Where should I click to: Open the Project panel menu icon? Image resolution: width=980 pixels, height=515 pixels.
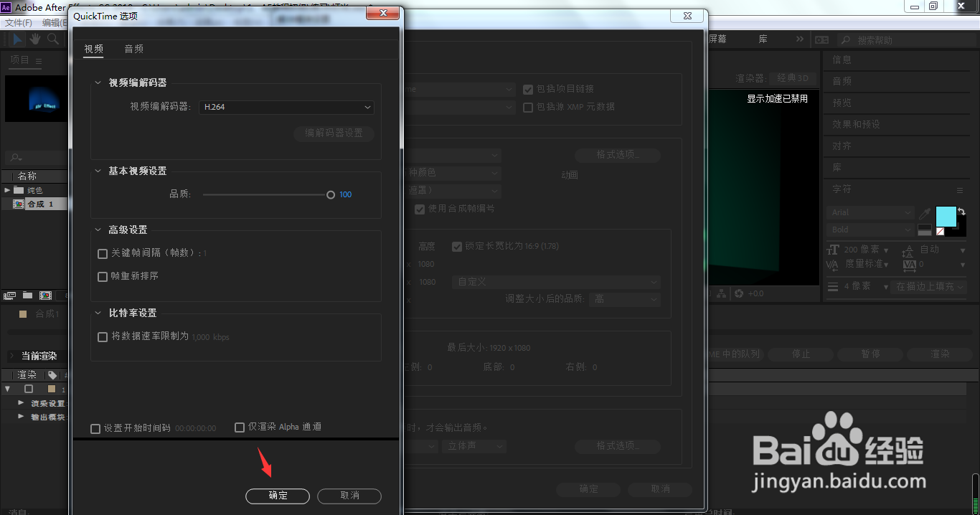click(39, 61)
